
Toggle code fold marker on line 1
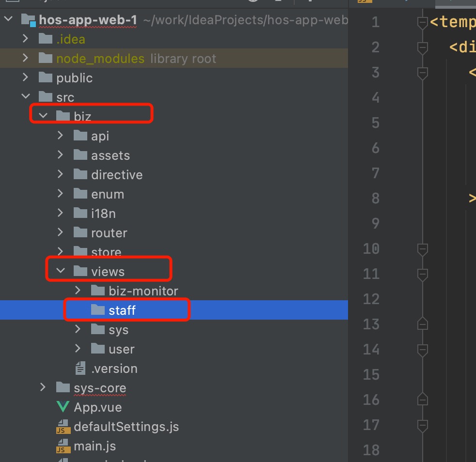[x=423, y=22]
